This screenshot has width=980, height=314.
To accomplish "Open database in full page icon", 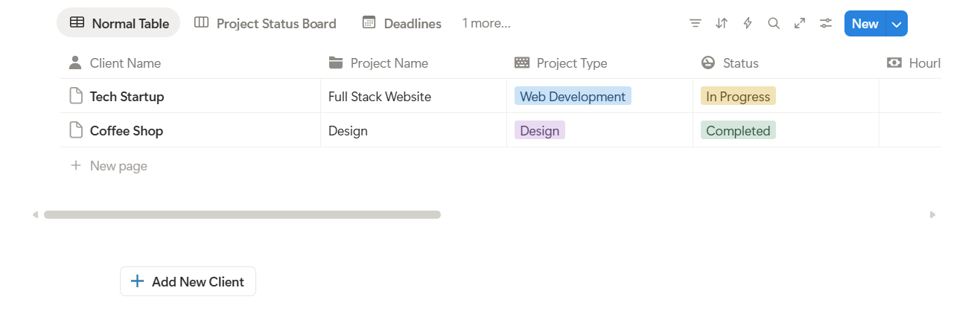I will pos(800,24).
